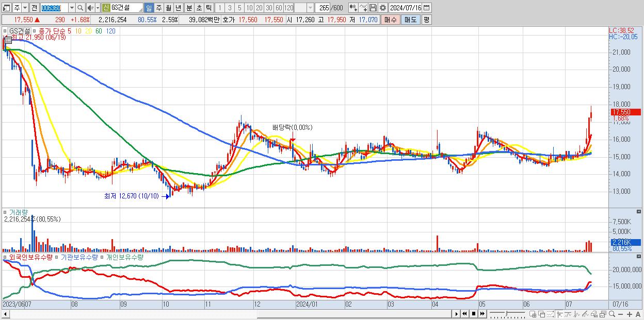644x320 pixels.
Task: Click the fast-forward button in playback controls
Action: click(482, 314)
